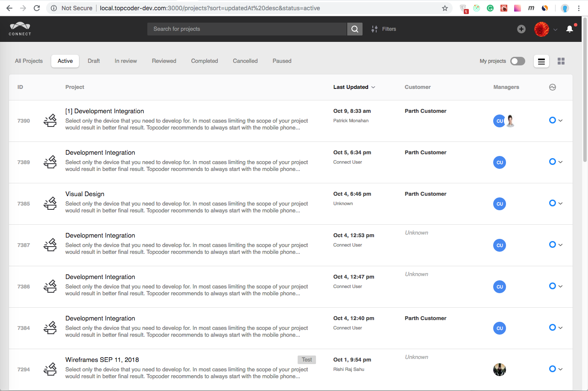Click project type icon for 7386
588x391 pixels.
[50, 286]
